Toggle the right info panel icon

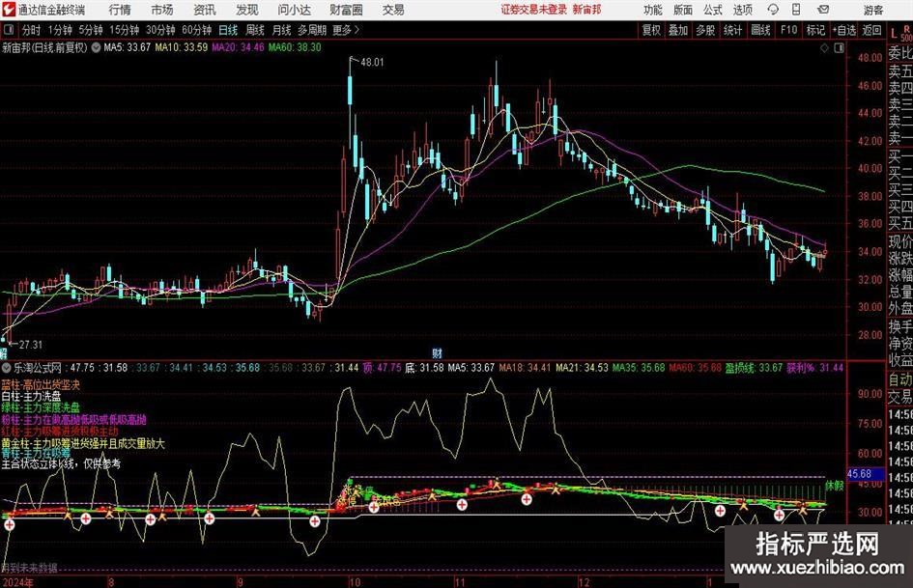(x=839, y=48)
